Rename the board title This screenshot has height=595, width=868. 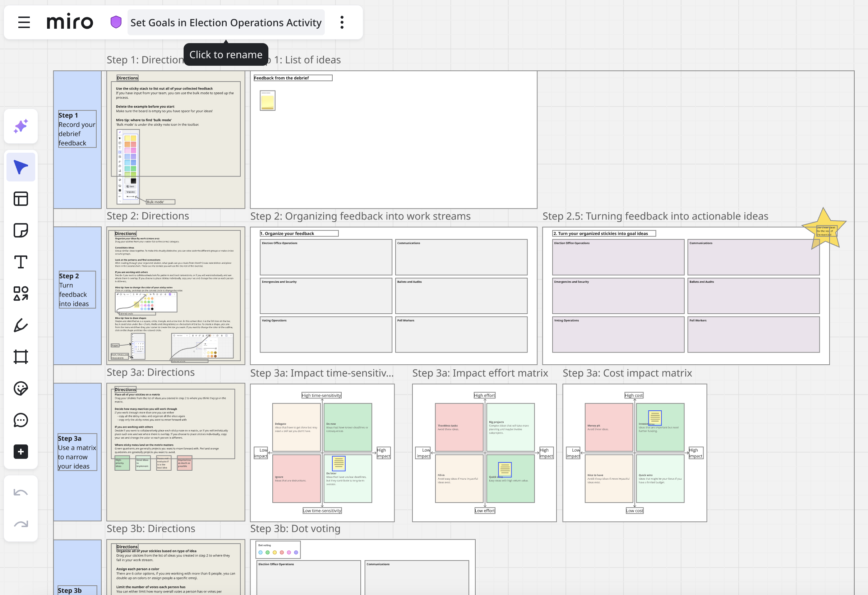tap(226, 22)
